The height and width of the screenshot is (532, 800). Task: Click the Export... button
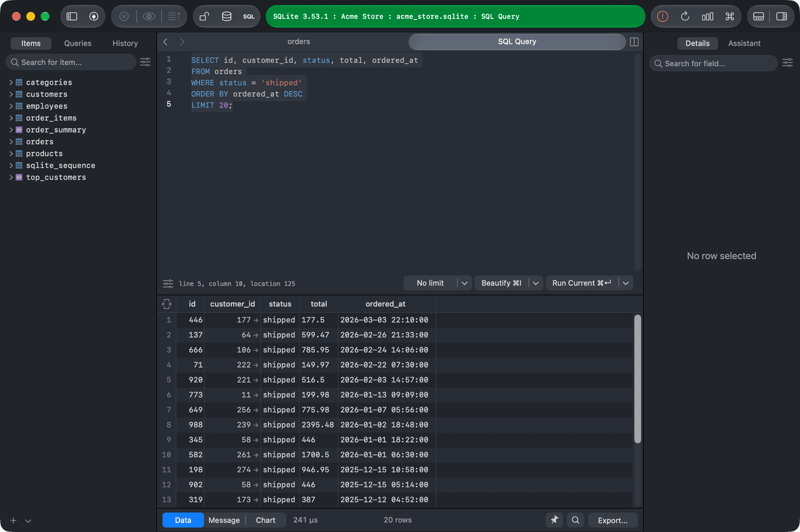(x=612, y=520)
